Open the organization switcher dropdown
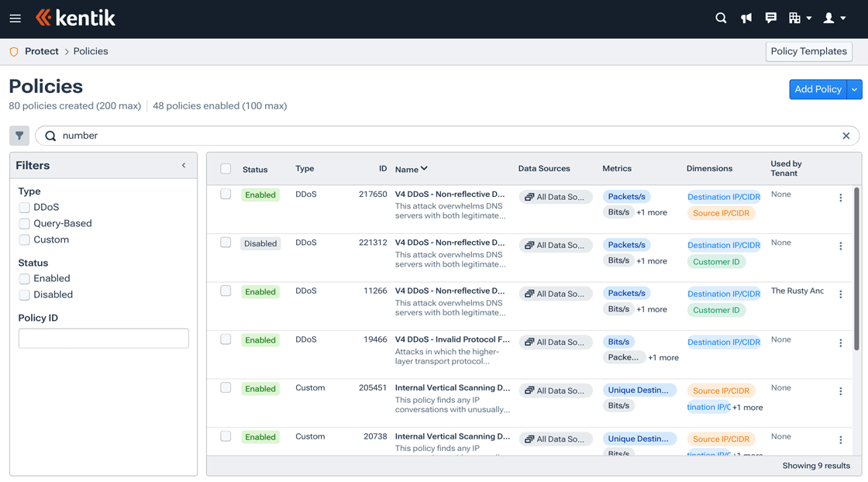Screen dimensions: 868x482 coord(799,17)
